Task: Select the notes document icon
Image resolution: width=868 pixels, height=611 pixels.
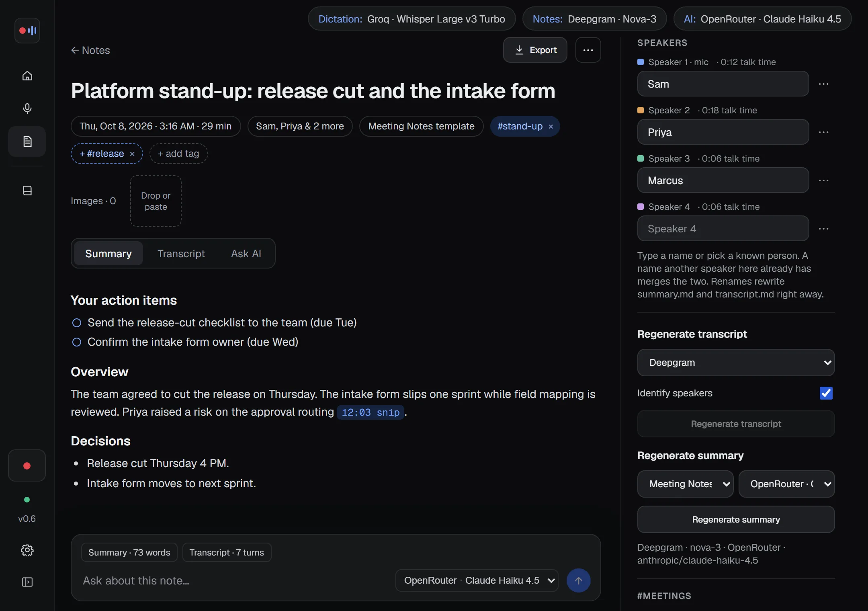Action: point(27,141)
